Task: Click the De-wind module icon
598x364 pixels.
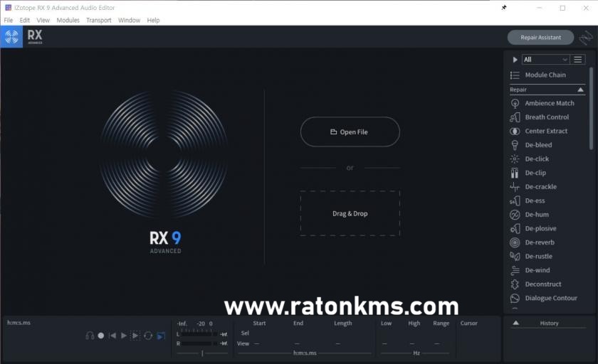Action: [x=515, y=270]
